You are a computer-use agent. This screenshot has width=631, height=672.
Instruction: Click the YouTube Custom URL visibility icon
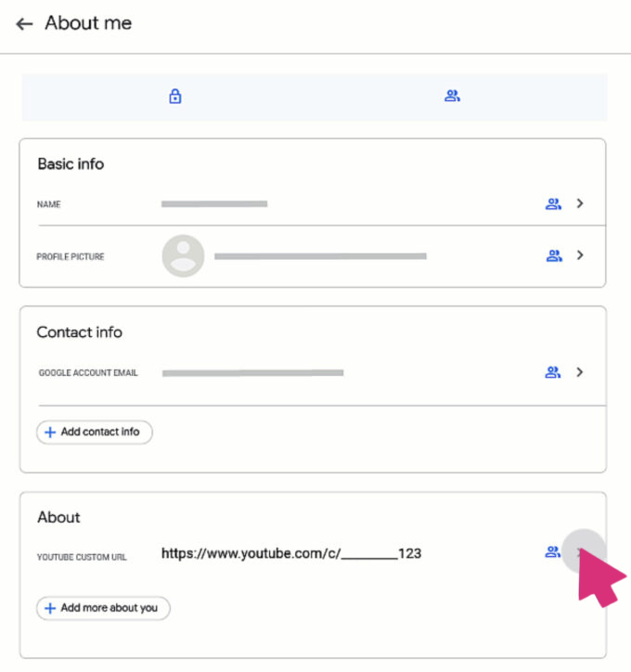[553, 552]
